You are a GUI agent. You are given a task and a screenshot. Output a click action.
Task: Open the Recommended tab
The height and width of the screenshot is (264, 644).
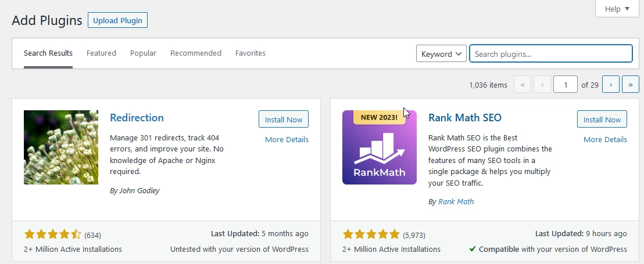[195, 53]
